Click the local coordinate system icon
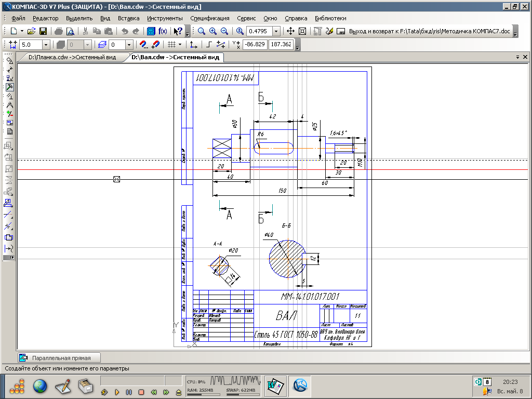The width and height of the screenshot is (532, 399). (x=193, y=45)
